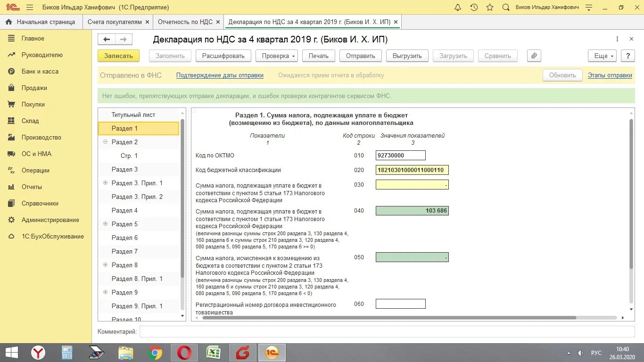Collapse Раздел 2 tree node
The height and width of the screenshot is (362, 644).
point(105,142)
